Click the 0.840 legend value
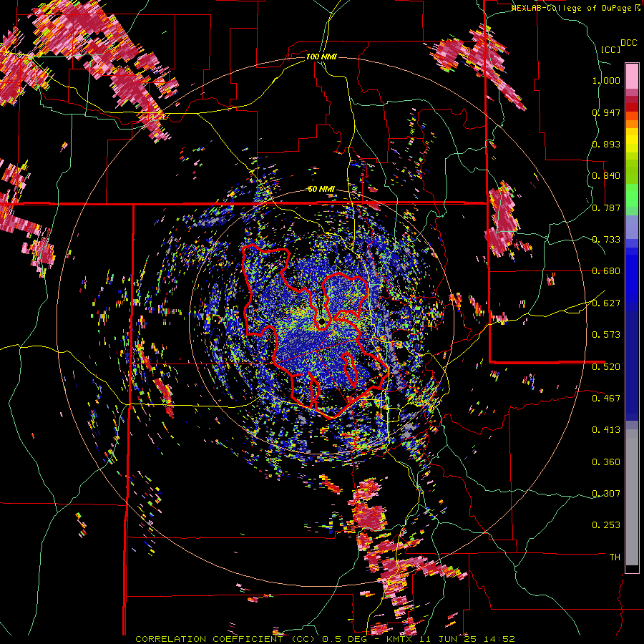 pos(606,176)
